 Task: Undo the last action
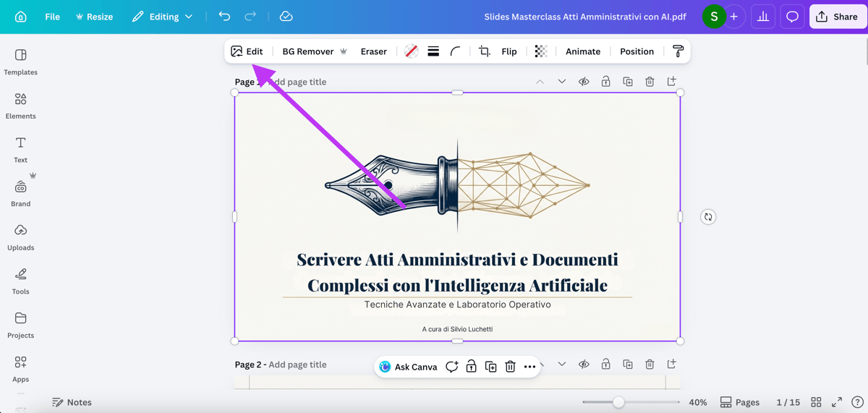point(224,17)
